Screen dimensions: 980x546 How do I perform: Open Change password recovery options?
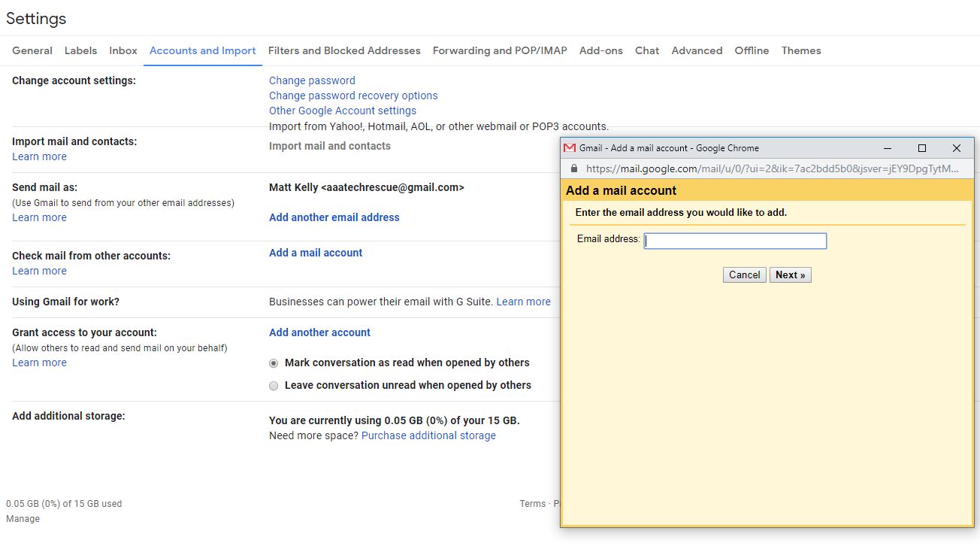[353, 96]
